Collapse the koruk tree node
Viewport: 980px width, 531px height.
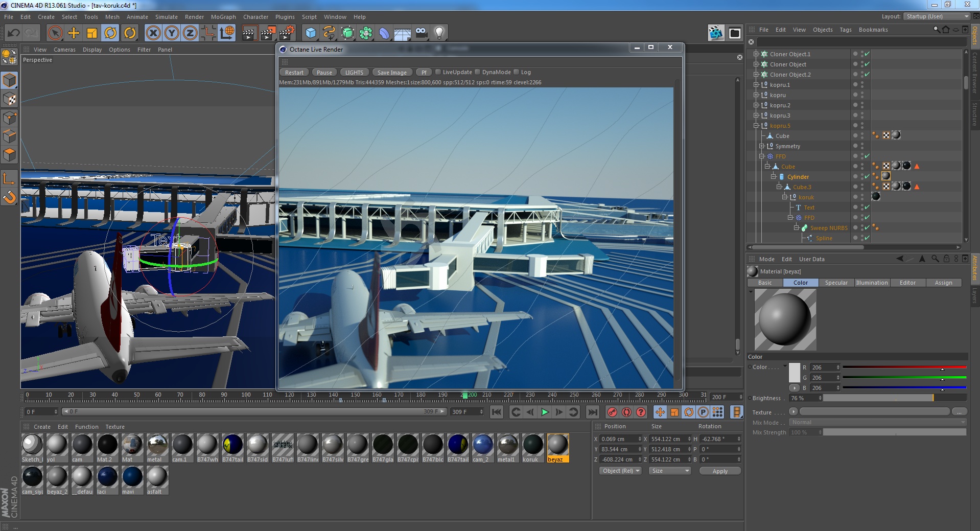[x=785, y=197]
